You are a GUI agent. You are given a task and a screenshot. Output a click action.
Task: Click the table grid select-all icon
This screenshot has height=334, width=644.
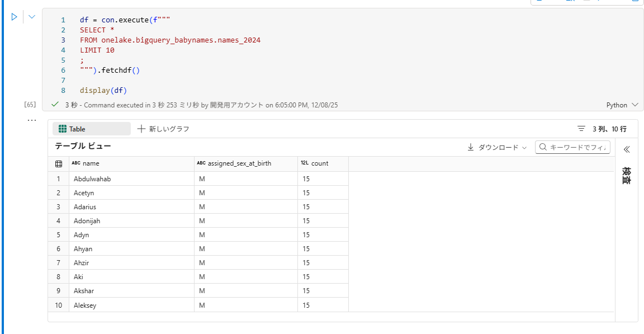click(59, 163)
